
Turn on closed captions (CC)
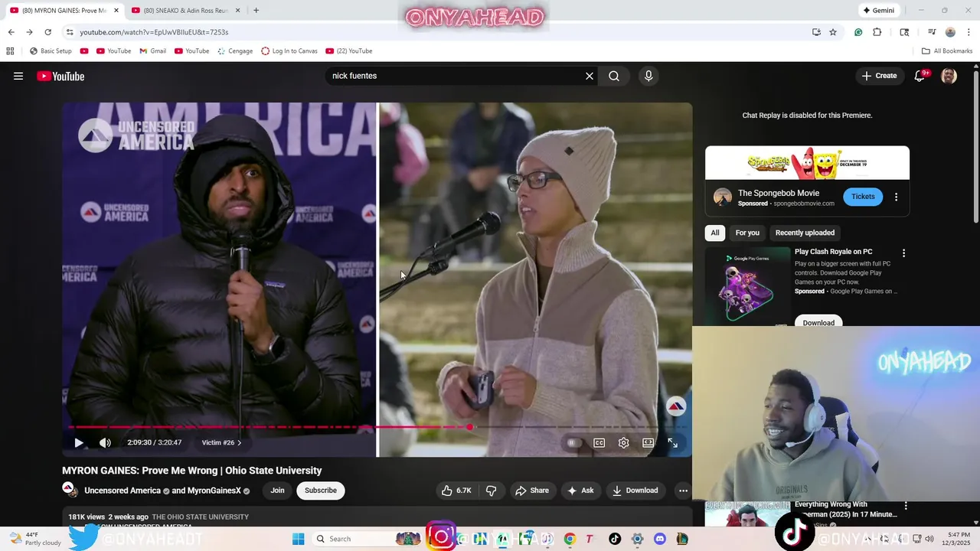(599, 442)
